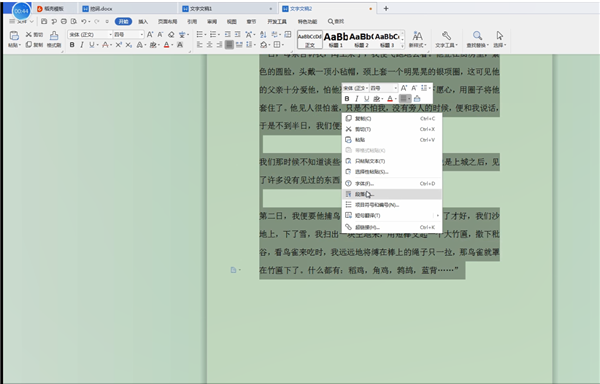Image resolution: width=600 pixels, height=384 pixels.
Task: Click the page icon in left margin
Action: click(x=233, y=270)
